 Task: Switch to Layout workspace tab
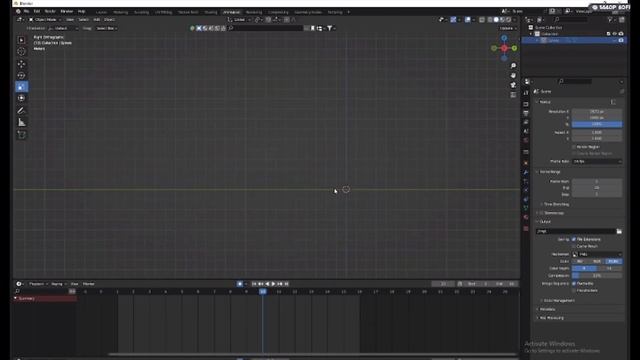point(101,12)
